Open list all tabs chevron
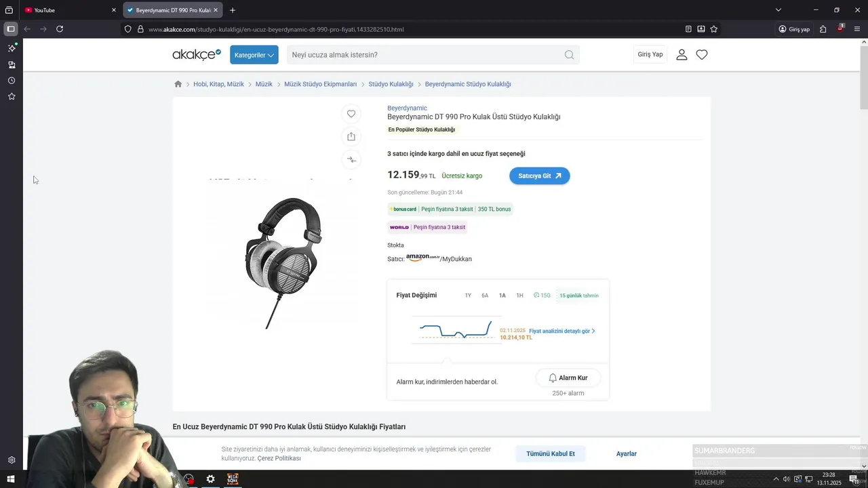The width and height of the screenshot is (868, 488). [x=778, y=10]
